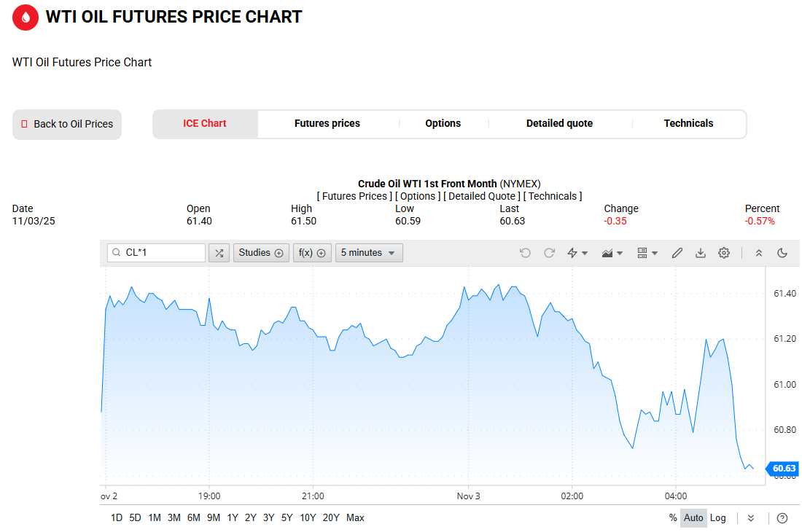The image size is (802, 532).
Task: Click the redo arrow in chart toolbar
Action: point(549,253)
